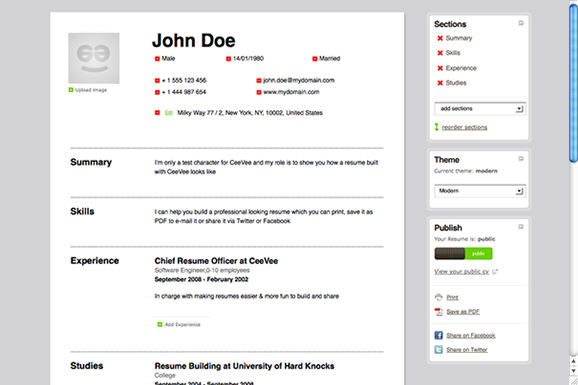578x385 pixels.
Task: Open the Modern theme dropdown
Action: 480,191
